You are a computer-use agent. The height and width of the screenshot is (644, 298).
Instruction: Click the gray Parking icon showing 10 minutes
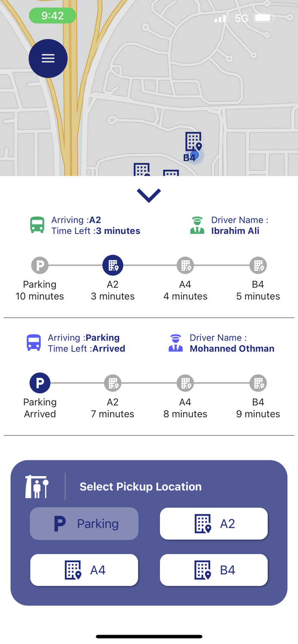tap(40, 265)
